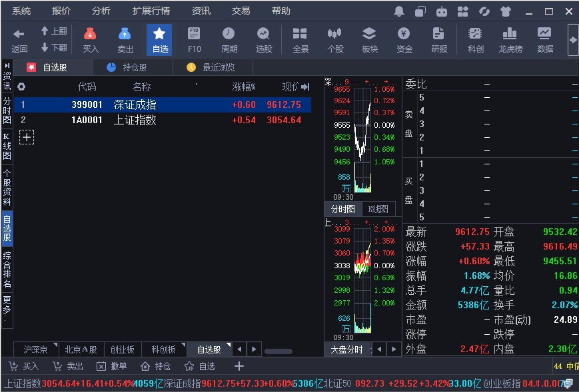This screenshot has height=392, width=579.
Task: Open 综合排名 in the left sidebar
Action: coord(7,270)
